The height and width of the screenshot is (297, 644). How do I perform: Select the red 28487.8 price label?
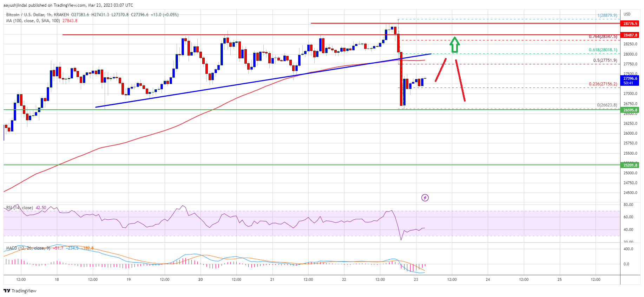coord(630,35)
